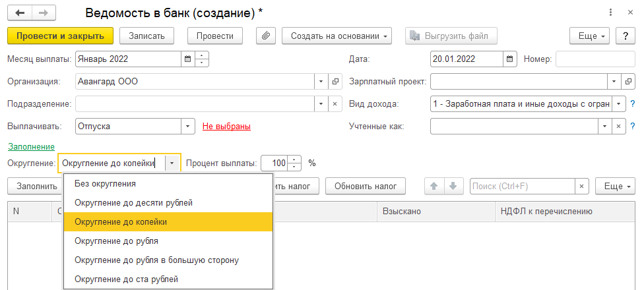Click the Поиск search field

(521, 187)
